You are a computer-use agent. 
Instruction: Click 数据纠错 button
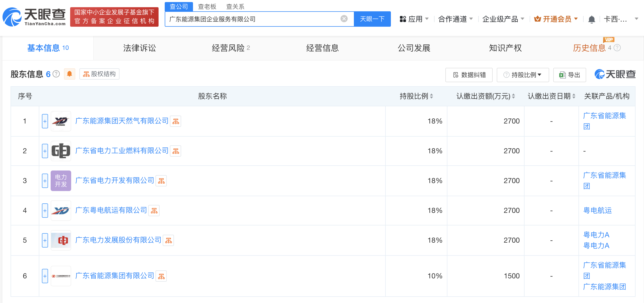click(469, 75)
